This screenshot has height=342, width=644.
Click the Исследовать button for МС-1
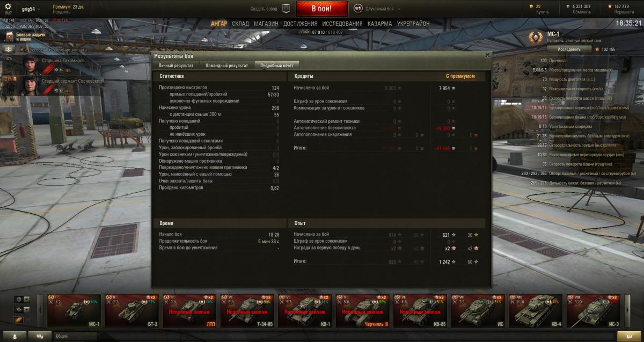coord(569,49)
